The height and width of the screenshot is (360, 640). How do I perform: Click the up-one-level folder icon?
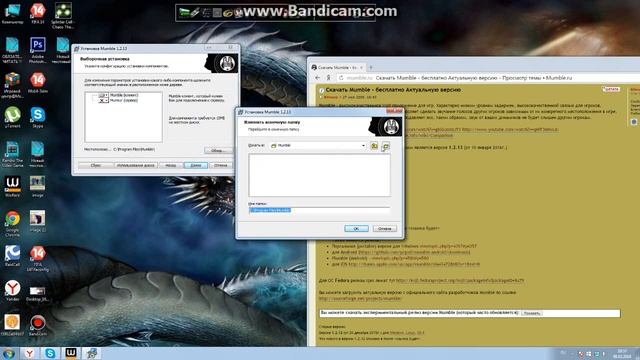(374, 146)
